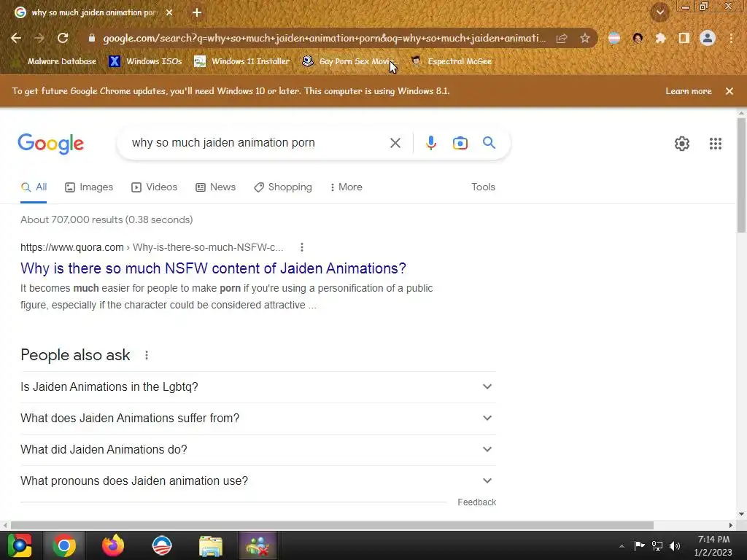The image size is (747, 560).
Task: Clear the search query with the X
Action: [x=395, y=143]
